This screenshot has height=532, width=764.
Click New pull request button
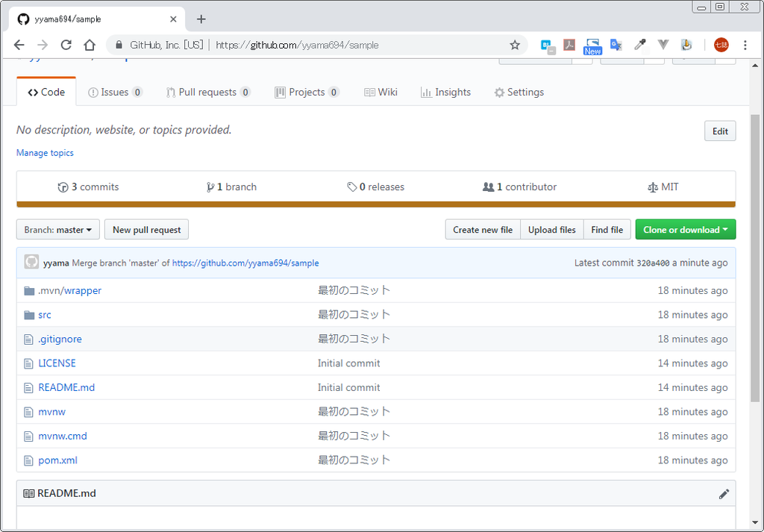(x=147, y=230)
